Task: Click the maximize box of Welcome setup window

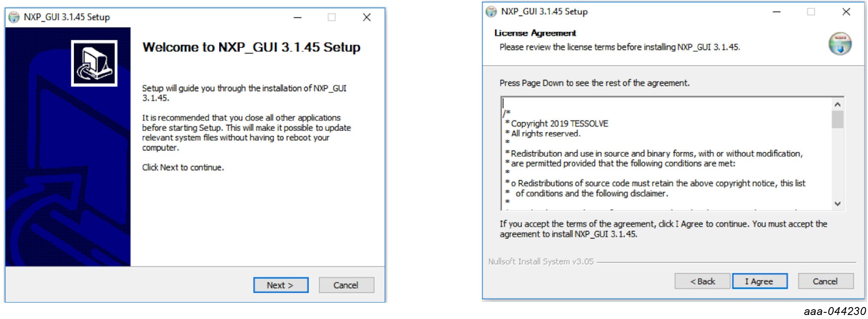Action: (x=332, y=17)
